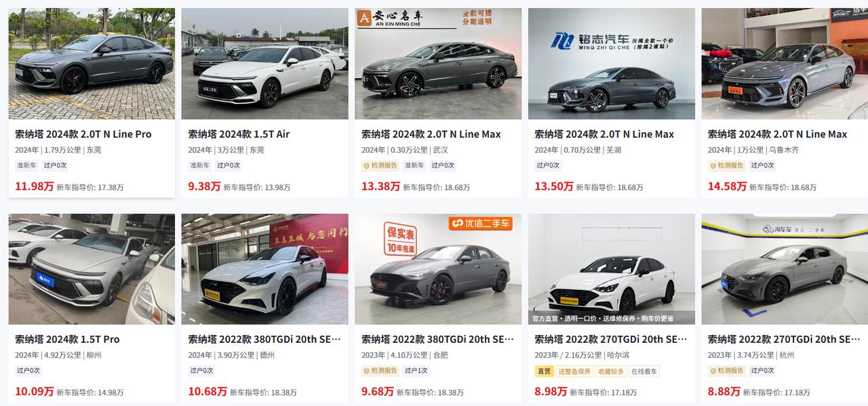
Task: Click the 索纳塔 2024款 1.5T Air title
Action: (239, 134)
